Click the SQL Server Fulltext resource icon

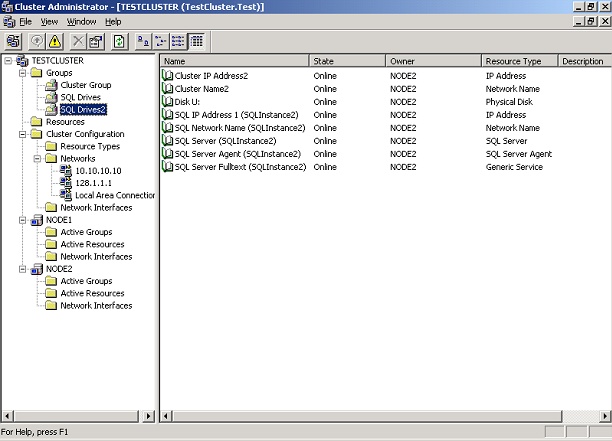(167, 167)
